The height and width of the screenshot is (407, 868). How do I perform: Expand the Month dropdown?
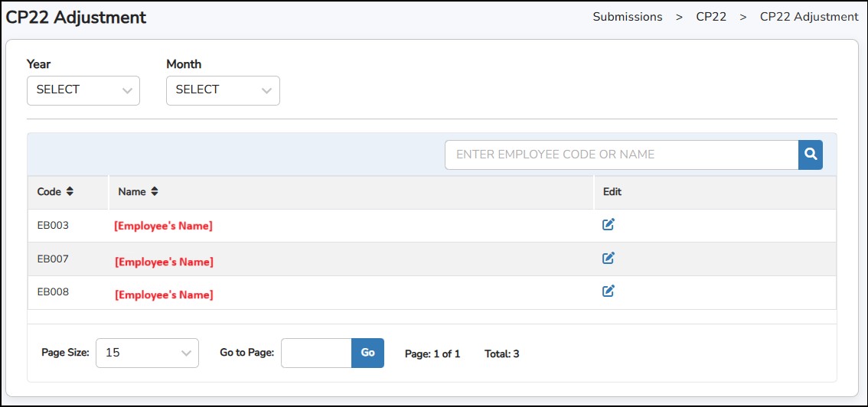pyautogui.click(x=223, y=90)
